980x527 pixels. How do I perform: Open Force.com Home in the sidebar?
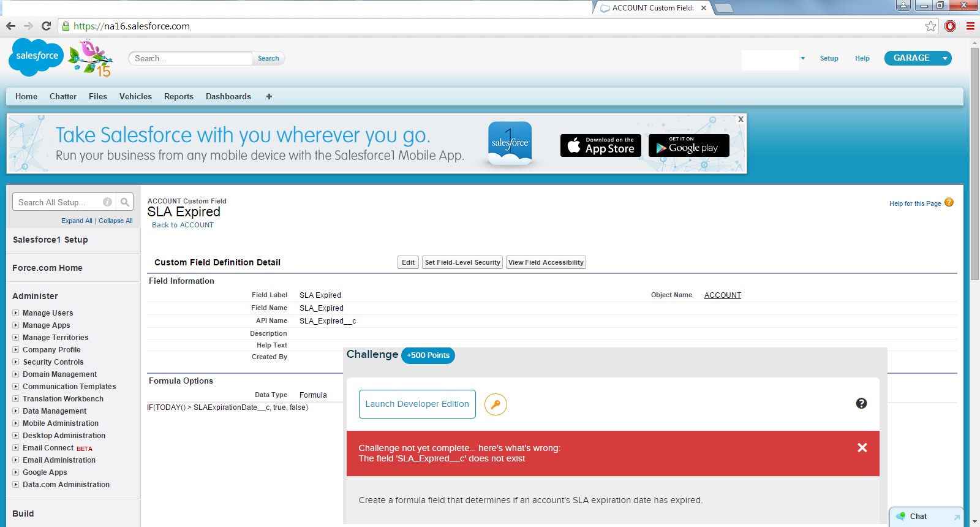click(47, 268)
